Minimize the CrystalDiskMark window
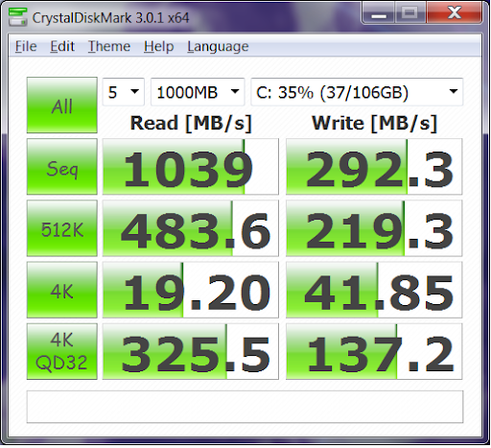The height and width of the screenshot is (448, 491). (x=379, y=12)
